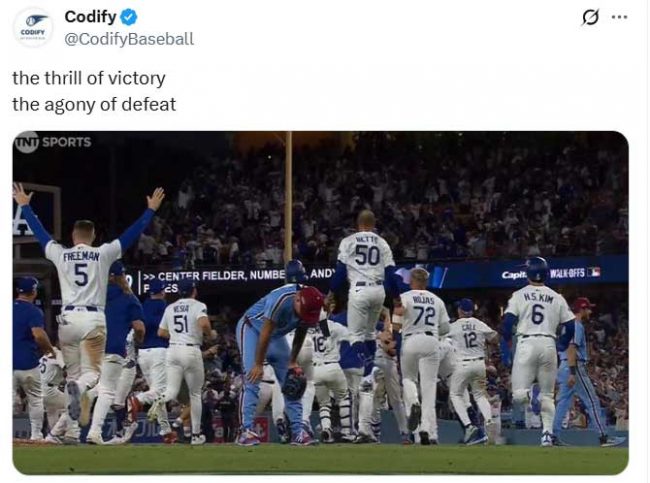Click the number 50 jersey in the photo
This screenshot has width=650, height=483.
click(x=366, y=254)
